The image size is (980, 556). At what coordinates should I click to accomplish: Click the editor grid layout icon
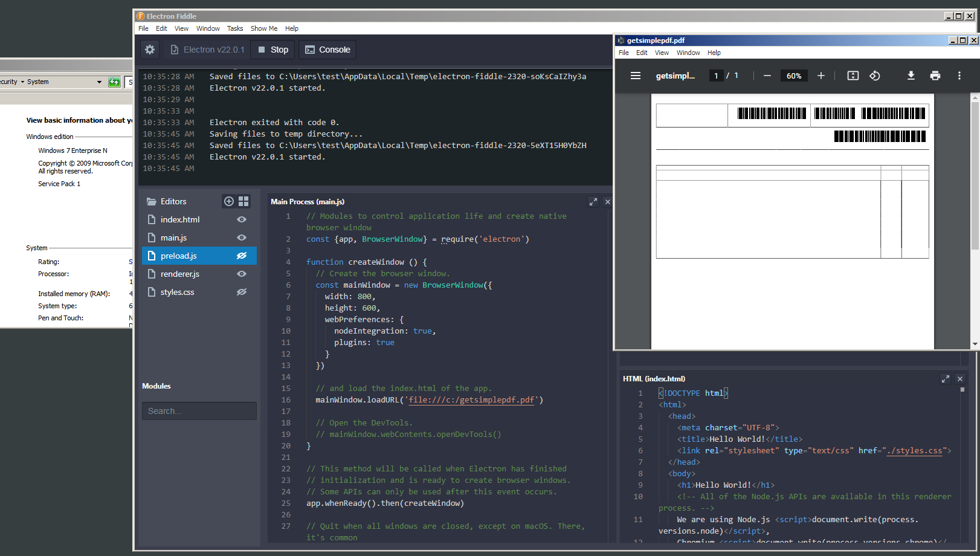[243, 201]
